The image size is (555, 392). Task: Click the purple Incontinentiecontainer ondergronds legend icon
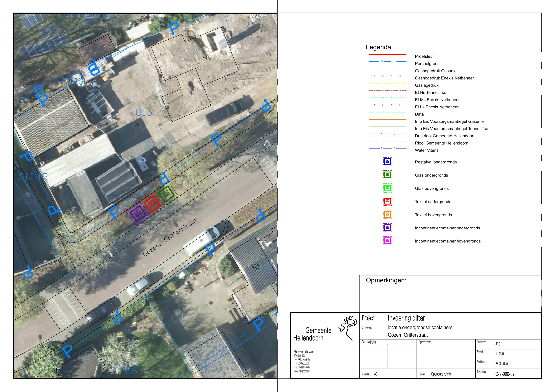387,228
